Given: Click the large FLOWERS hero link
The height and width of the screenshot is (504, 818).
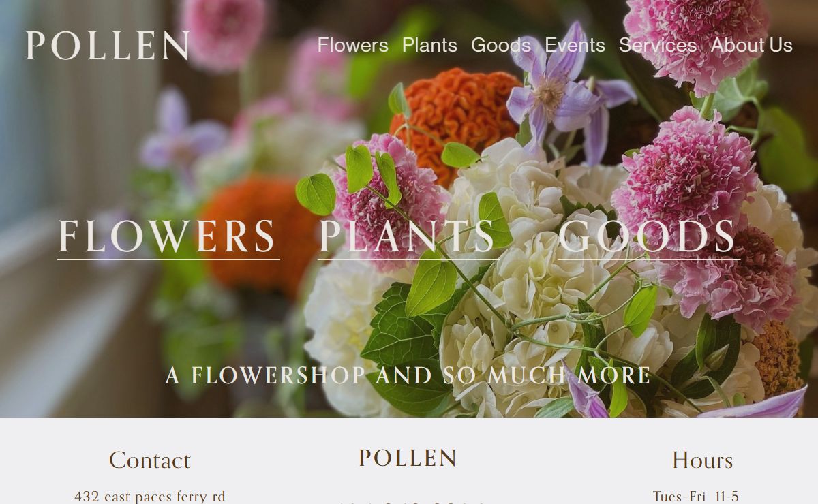Looking at the screenshot, I should (x=168, y=236).
